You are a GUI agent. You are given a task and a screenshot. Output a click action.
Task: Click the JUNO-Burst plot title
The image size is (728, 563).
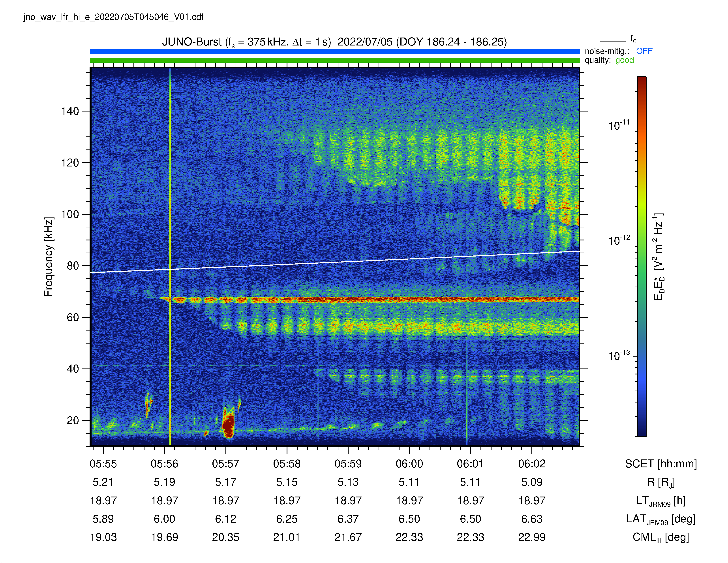tap(334, 42)
